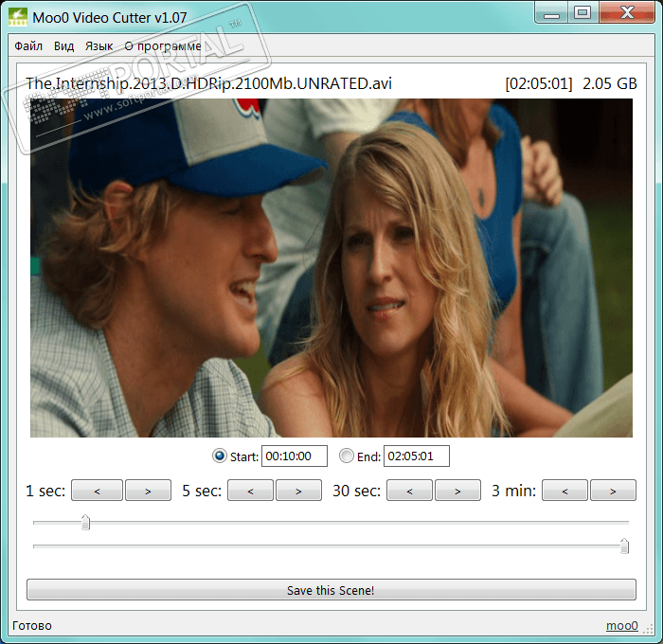The image size is (663, 644).
Task: Maximize the Moo0 Video Cutter window
Action: 582,12
